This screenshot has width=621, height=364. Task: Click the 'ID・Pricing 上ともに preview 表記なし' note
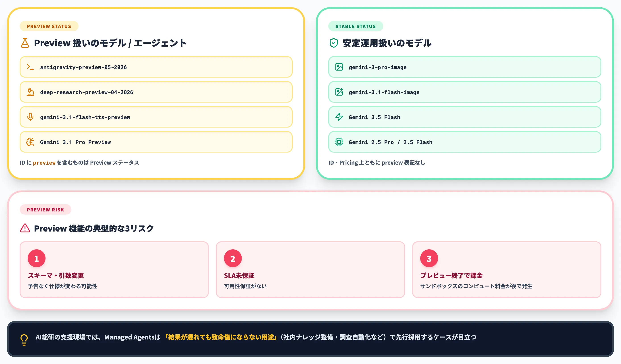pyautogui.click(x=377, y=163)
